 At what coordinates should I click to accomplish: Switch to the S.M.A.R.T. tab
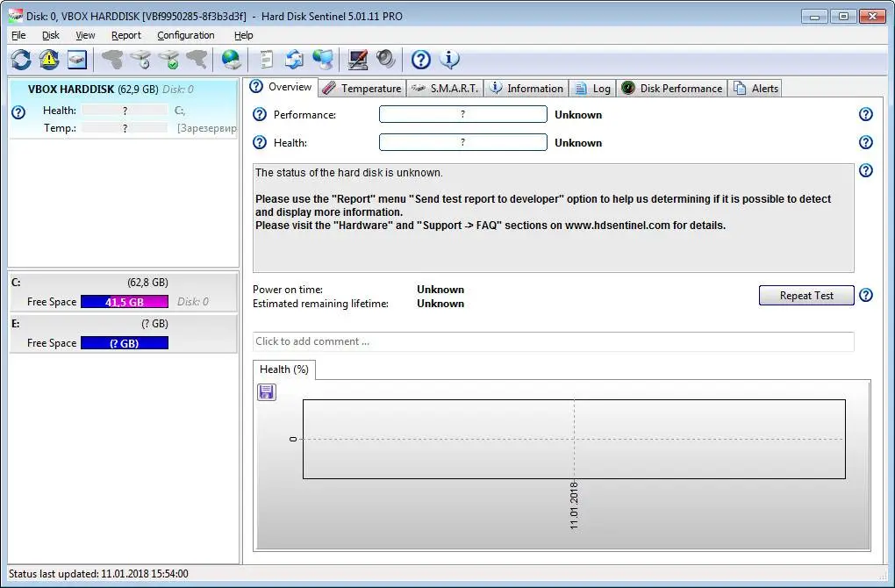click(445, 89)
